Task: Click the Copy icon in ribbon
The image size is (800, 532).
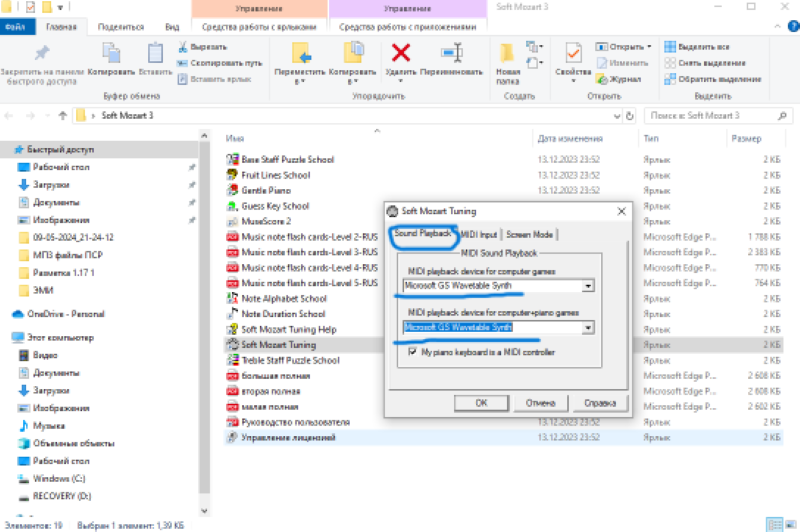Action: click(x=111, y=53)
